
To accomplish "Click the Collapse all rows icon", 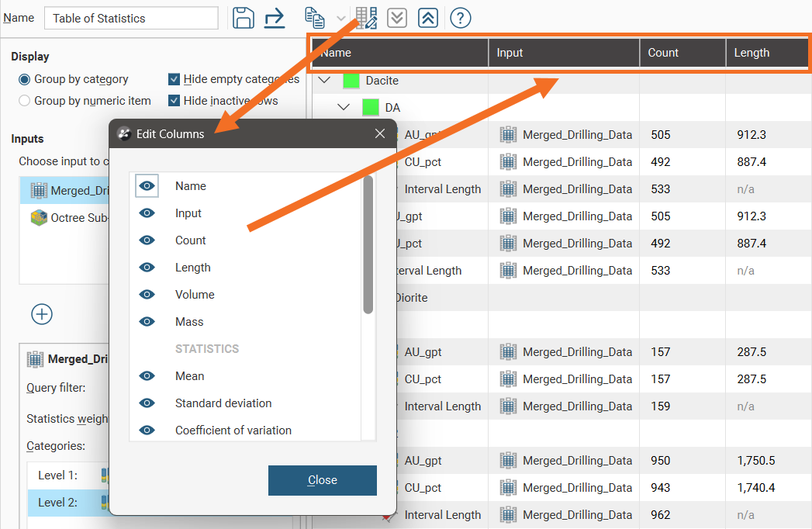I will coord(427,18).
